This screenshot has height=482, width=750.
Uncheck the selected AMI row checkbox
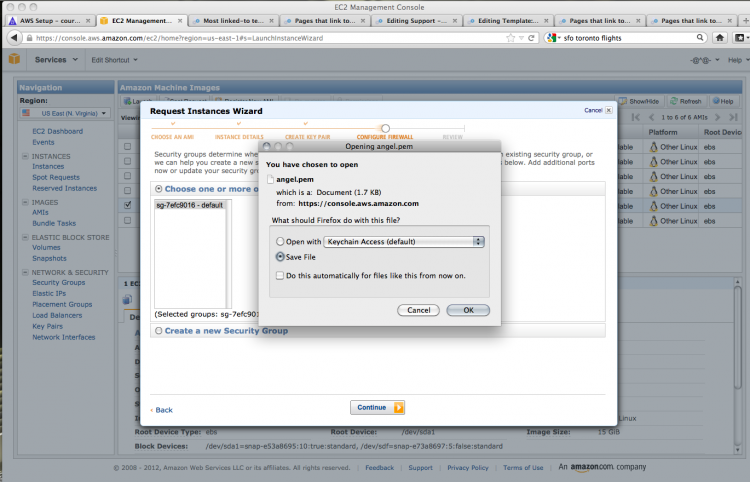point(127,205)
